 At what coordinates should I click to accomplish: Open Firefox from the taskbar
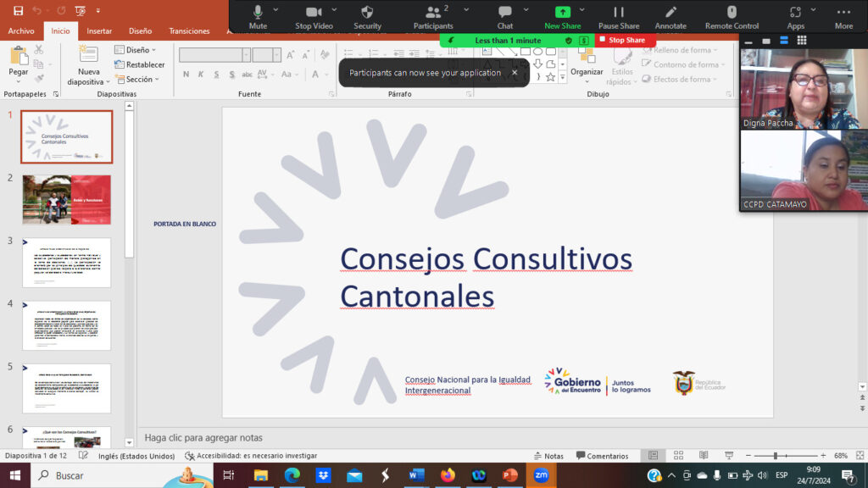(x=448, y=475)
